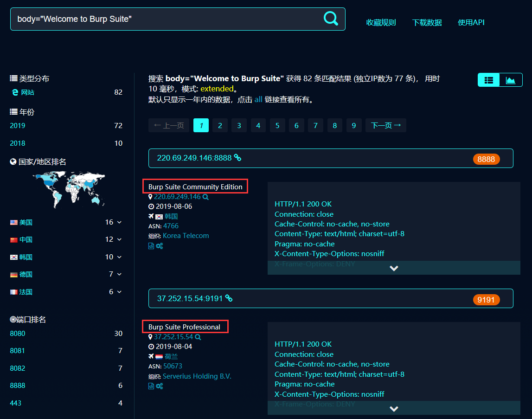
Task: Go to page 6
Action: (x=296, y=126)
